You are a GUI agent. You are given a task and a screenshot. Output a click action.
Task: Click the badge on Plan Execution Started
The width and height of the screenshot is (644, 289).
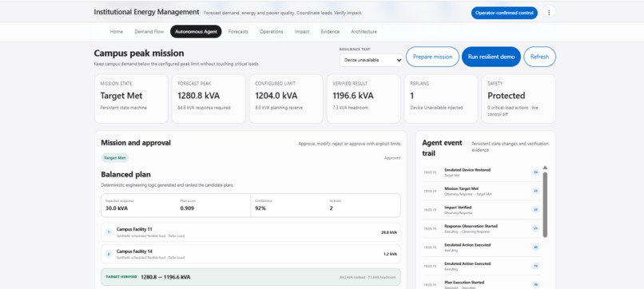[x=535, y=285]
